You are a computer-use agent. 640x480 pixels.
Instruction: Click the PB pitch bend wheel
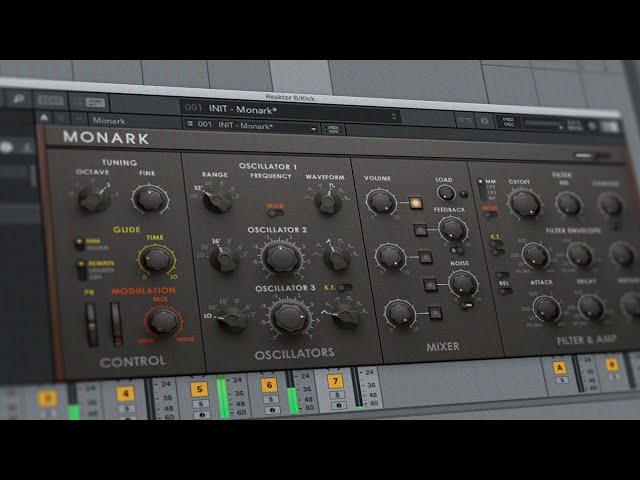tap(91, 325)
